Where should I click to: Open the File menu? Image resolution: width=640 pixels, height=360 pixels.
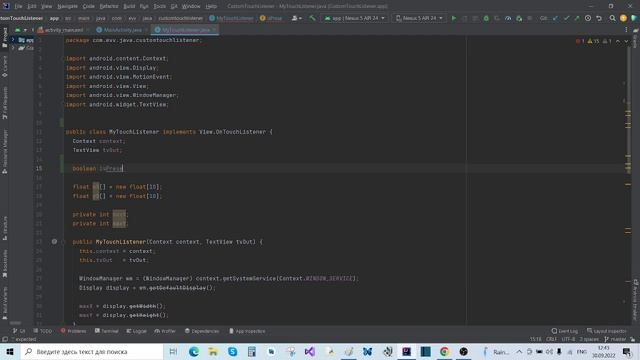point(18,6)
